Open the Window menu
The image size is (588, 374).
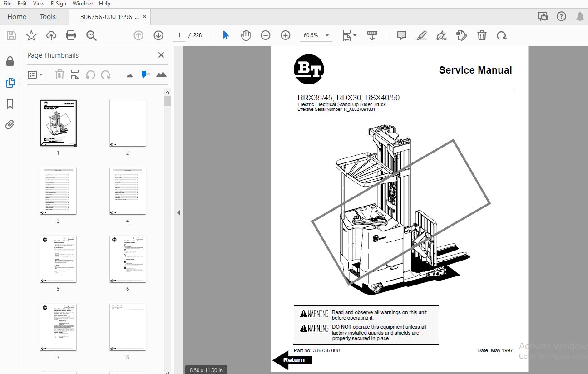[83, 4]
